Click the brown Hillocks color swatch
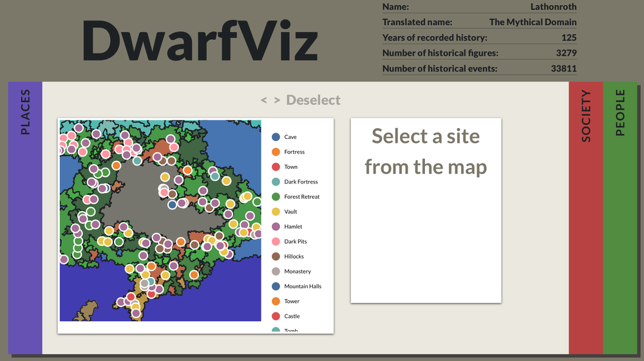 pos(276,256)
